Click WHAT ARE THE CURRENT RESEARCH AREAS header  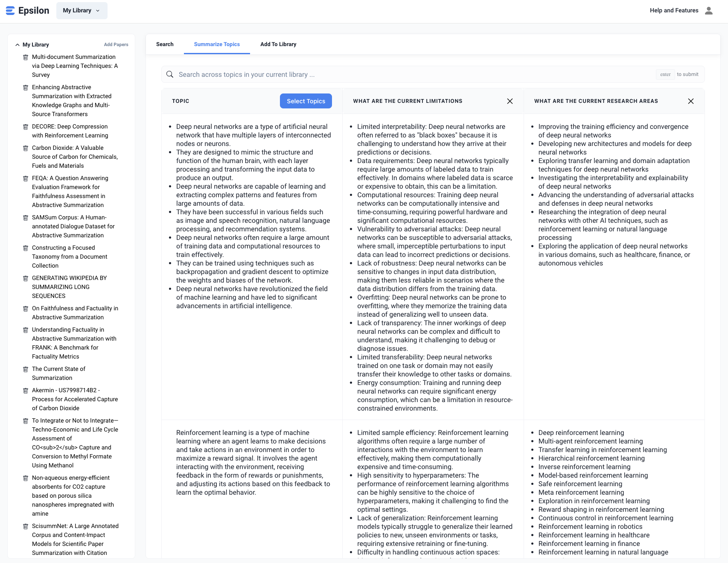tap(596, 101)
